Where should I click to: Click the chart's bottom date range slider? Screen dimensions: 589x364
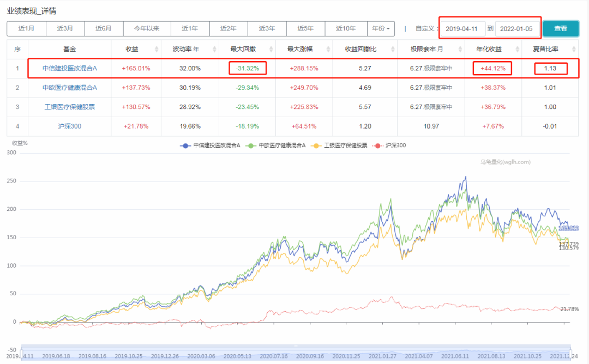(294, 353)
